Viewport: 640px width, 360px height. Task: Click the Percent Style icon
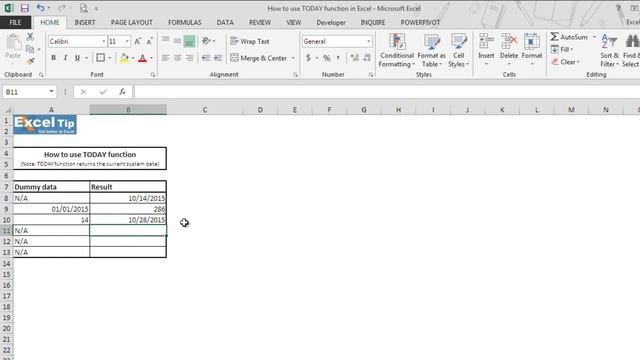click(327, 58)
